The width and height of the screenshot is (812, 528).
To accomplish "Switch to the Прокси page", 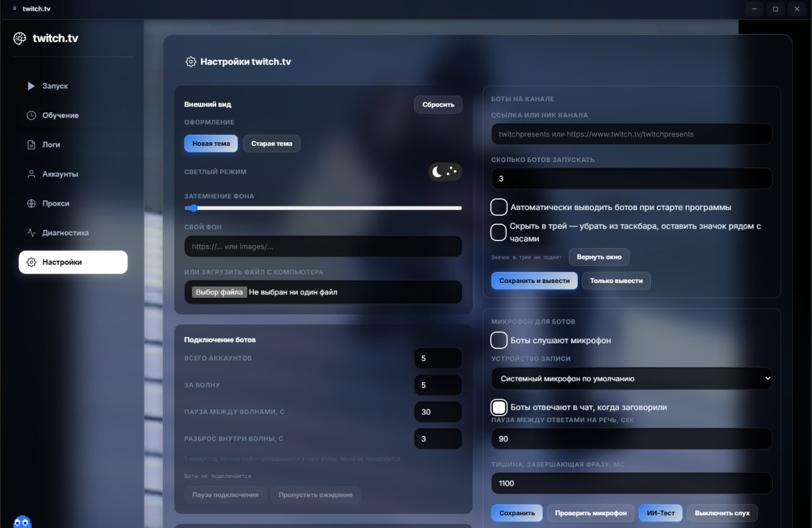I will tap(73, 203).
